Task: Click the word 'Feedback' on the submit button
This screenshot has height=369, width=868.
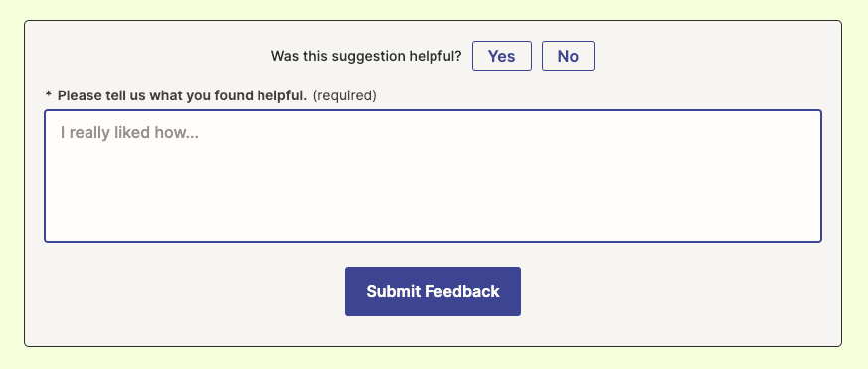Action: pyautogui.click(x=461, y=291)
